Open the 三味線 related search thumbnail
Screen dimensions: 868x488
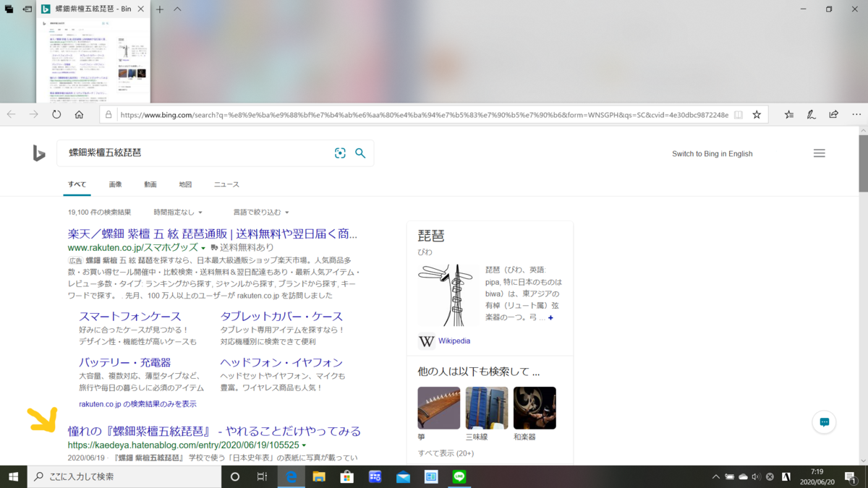coord(487,408)
